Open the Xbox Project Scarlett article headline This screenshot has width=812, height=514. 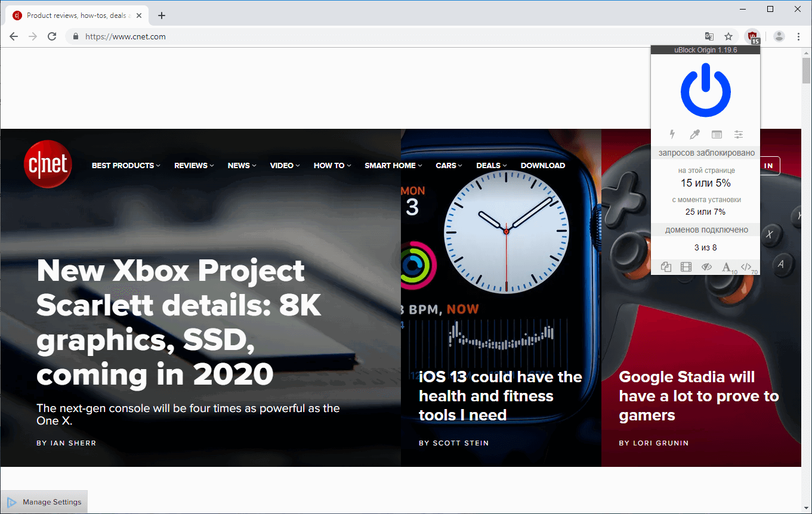(x=179, y=322)
